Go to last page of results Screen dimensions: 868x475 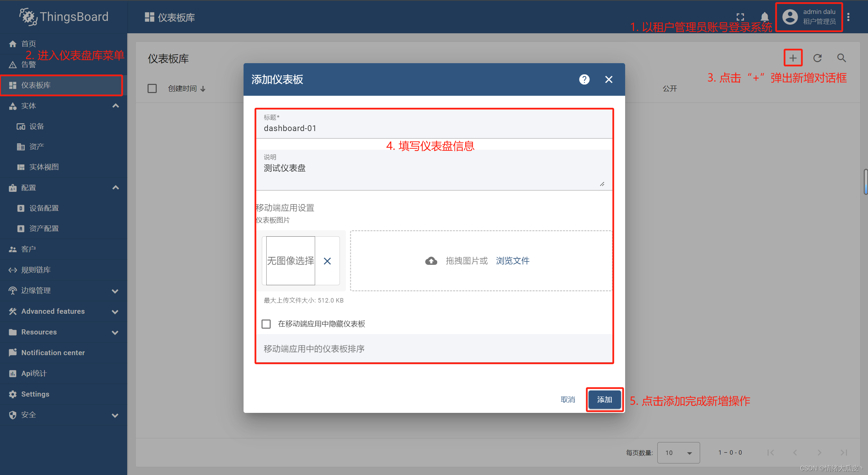(x=844, y=453)
